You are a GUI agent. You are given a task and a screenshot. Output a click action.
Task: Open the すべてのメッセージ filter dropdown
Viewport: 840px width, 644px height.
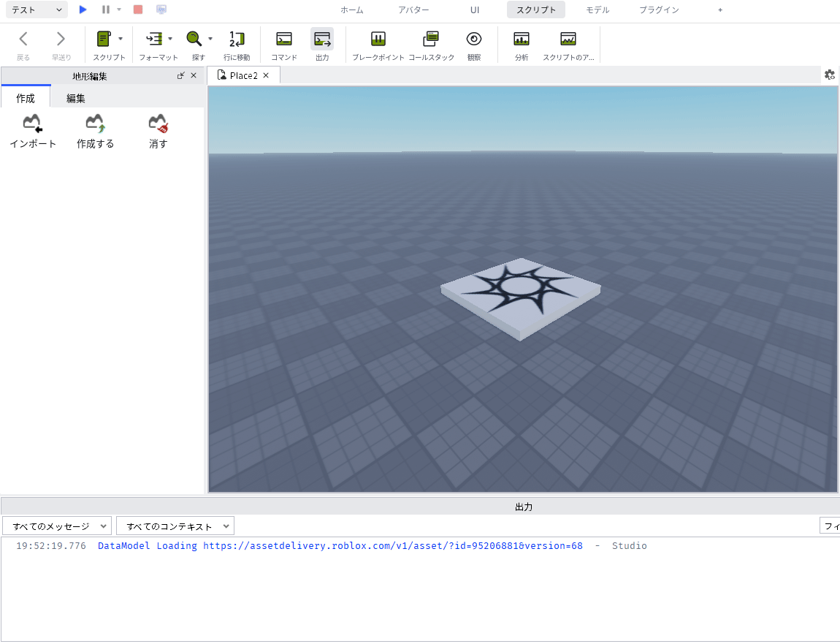pyautogui.click(x=57, y=526)
